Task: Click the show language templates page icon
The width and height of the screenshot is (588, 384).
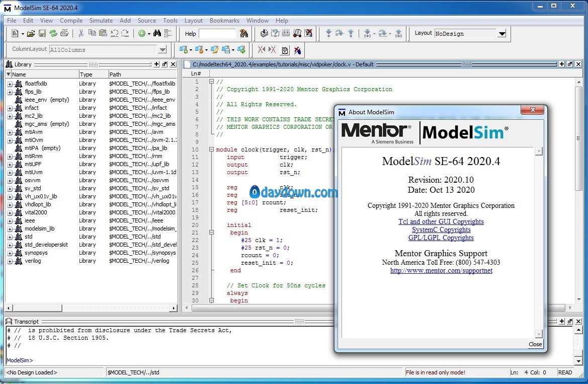Action: coord(285,50)
